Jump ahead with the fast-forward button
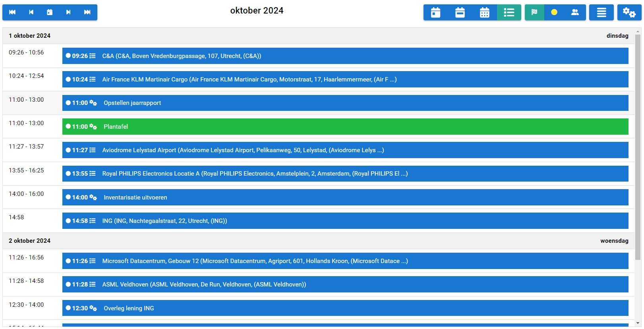This screenshot has height=329, width=644. pos(87,12)
